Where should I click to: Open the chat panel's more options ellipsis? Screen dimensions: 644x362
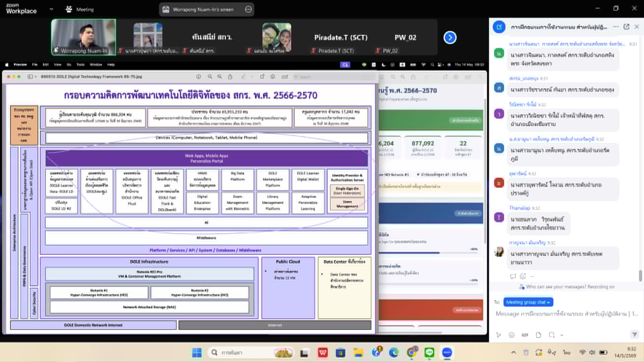(x=616, y=27)
